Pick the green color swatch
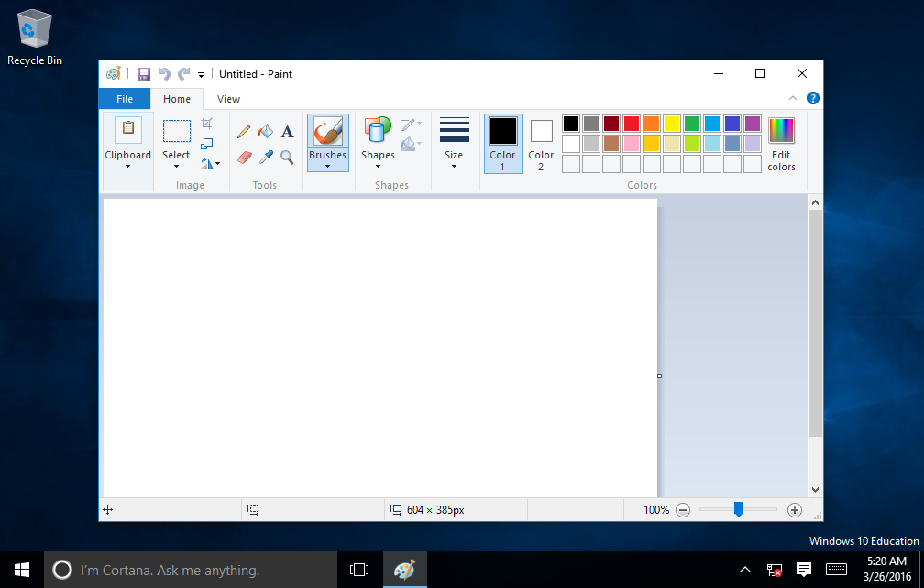Image resolution: width=924 pixels, height=588 pixels. [x=692, y=124]
